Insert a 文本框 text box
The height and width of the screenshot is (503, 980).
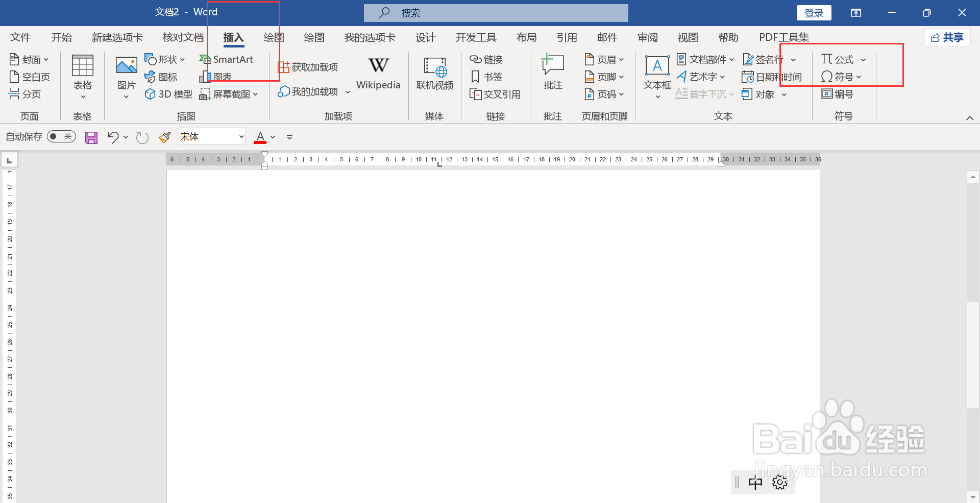(x=657, y=77)
